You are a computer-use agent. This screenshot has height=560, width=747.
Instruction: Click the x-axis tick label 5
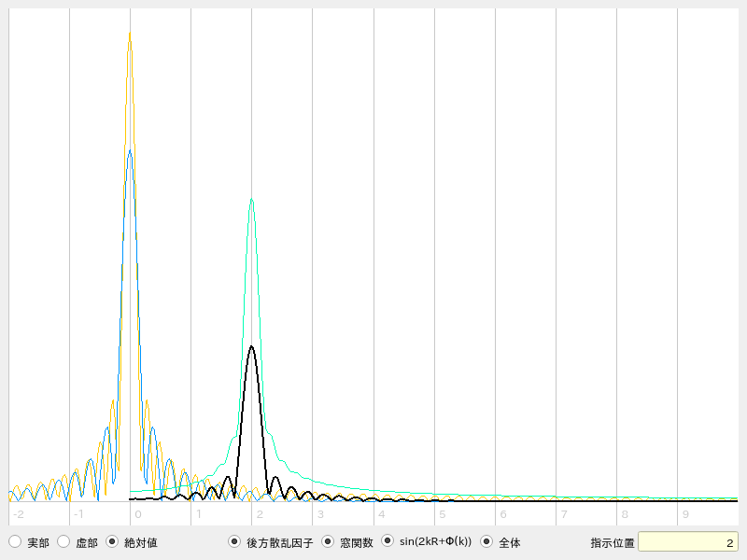(x=442, y=514)
